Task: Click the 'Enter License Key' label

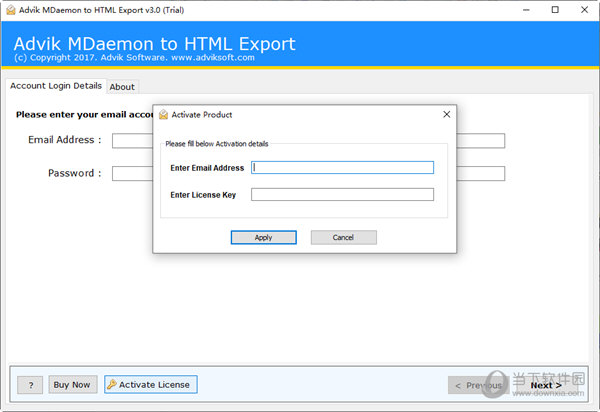Action: click(x=203, y=195)
